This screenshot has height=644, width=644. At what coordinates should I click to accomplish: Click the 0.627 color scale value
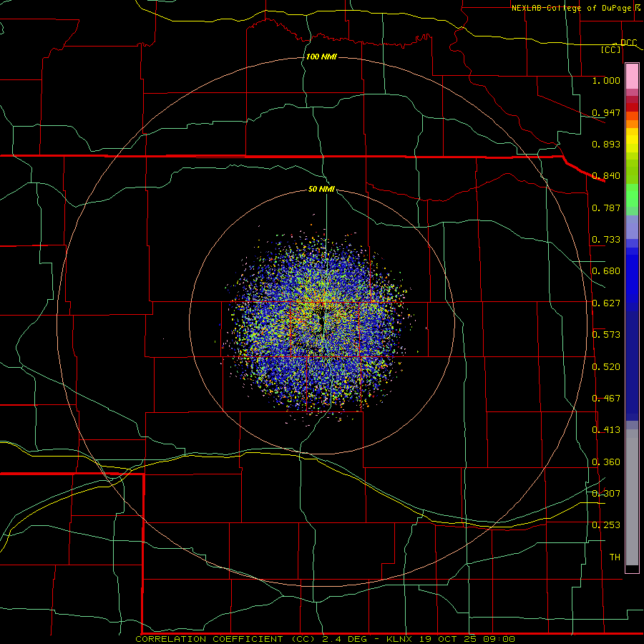tap(606, 303)
